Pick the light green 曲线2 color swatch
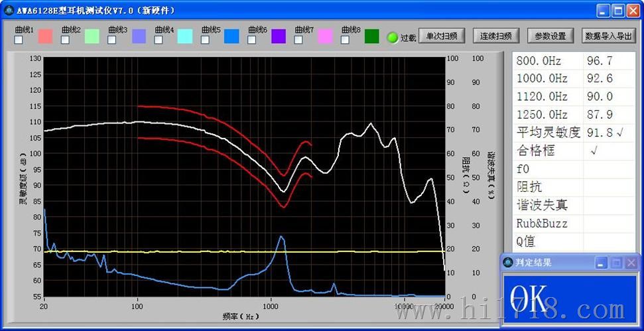Screen dimensions: 644x331 pyautogui.click(x=92, y=36)
